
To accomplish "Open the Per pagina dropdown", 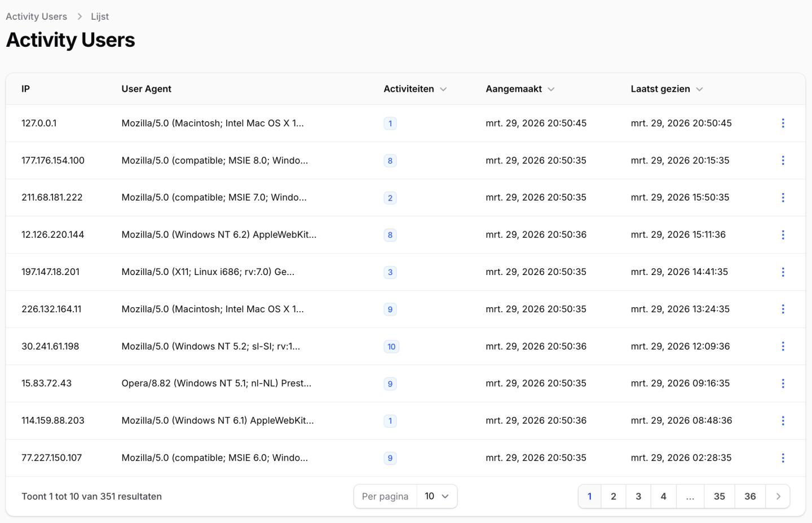I will point(436,497).
